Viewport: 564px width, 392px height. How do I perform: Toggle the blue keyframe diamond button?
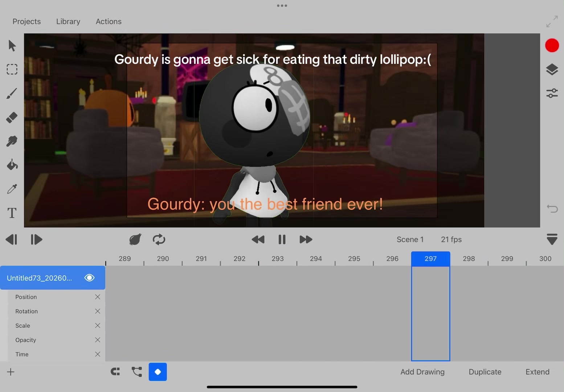158,372
